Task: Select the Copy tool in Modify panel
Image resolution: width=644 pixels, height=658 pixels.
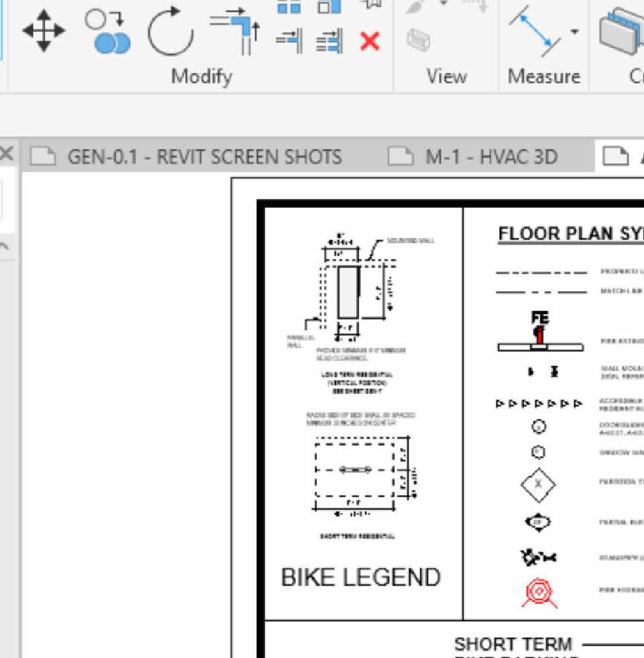Action: [x=107, y=32]
